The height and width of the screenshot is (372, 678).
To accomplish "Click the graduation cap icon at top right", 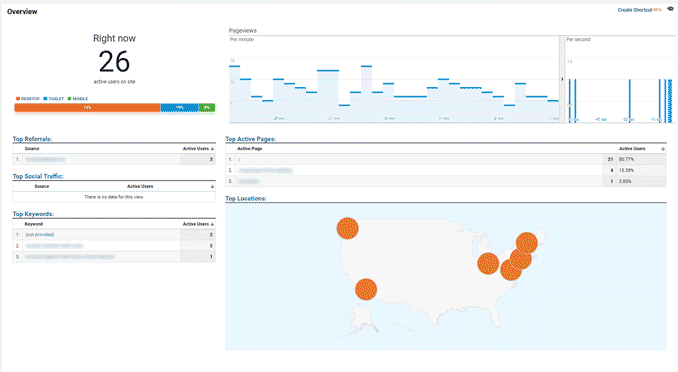I will click(670, 9).
